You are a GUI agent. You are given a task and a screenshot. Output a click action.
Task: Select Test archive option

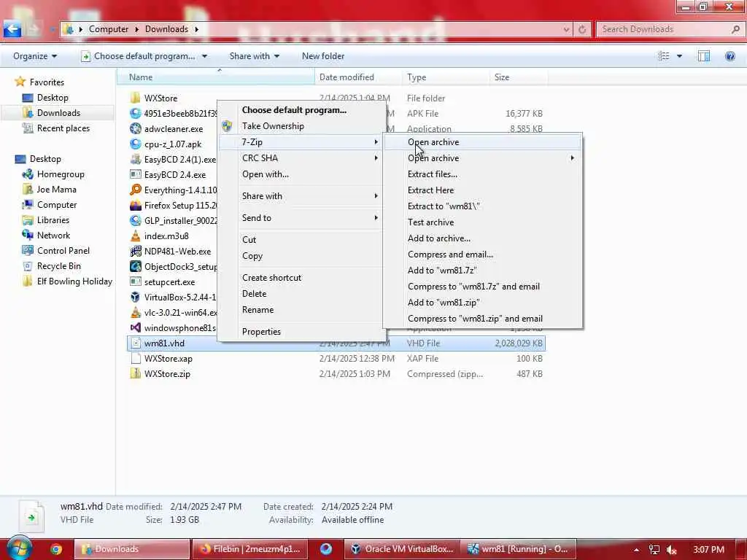click(430, 222)
